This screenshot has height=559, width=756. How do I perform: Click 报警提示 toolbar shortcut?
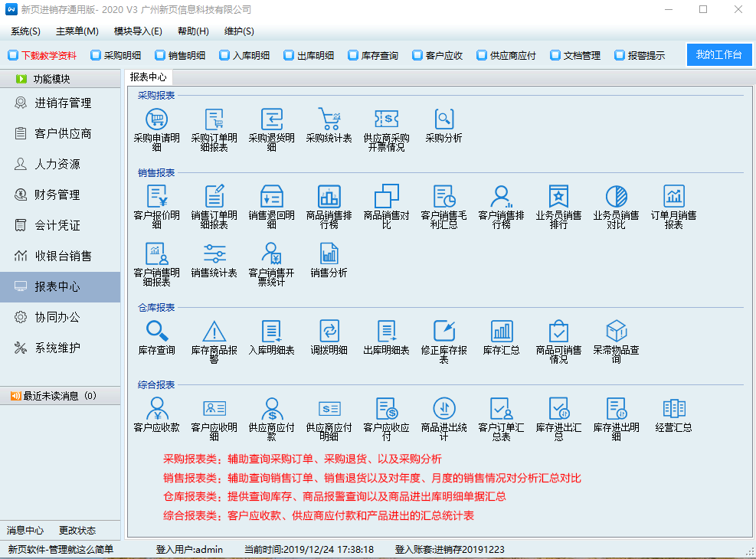tap(640, 55)
